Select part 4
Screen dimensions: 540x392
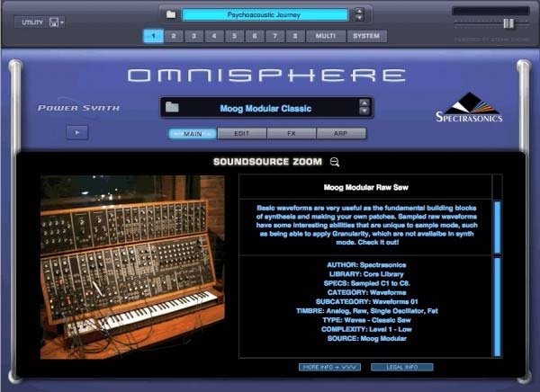(214, 36)
